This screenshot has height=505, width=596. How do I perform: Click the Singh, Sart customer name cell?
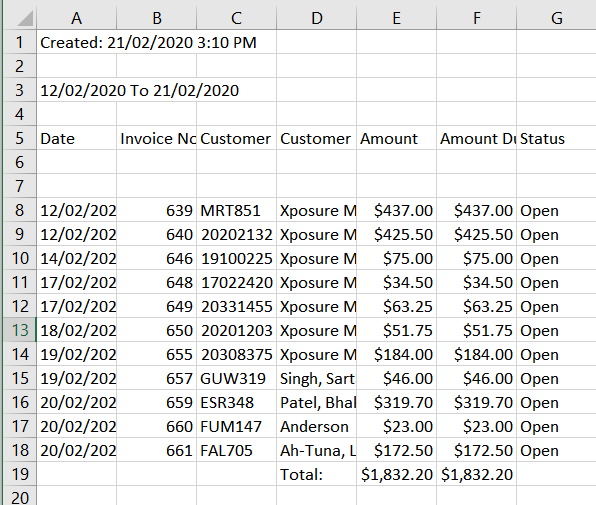pyautogui.click(x=317, y=378)
